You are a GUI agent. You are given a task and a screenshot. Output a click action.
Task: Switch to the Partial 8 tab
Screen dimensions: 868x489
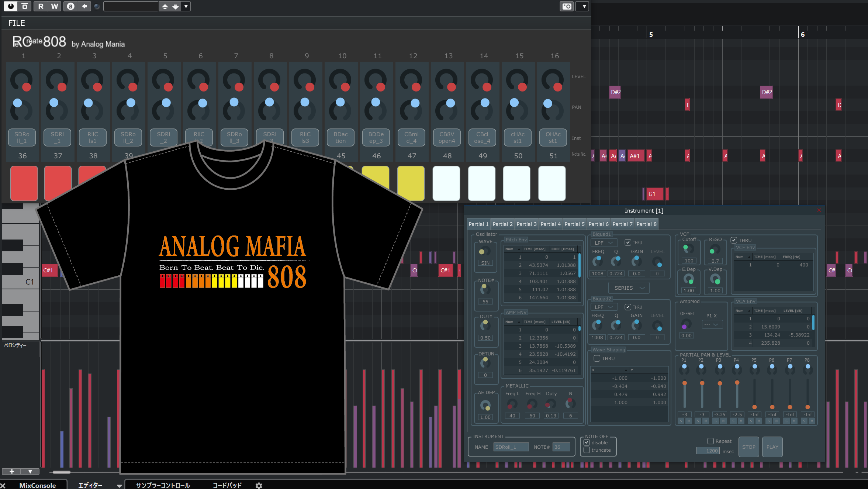pos(646,224)
